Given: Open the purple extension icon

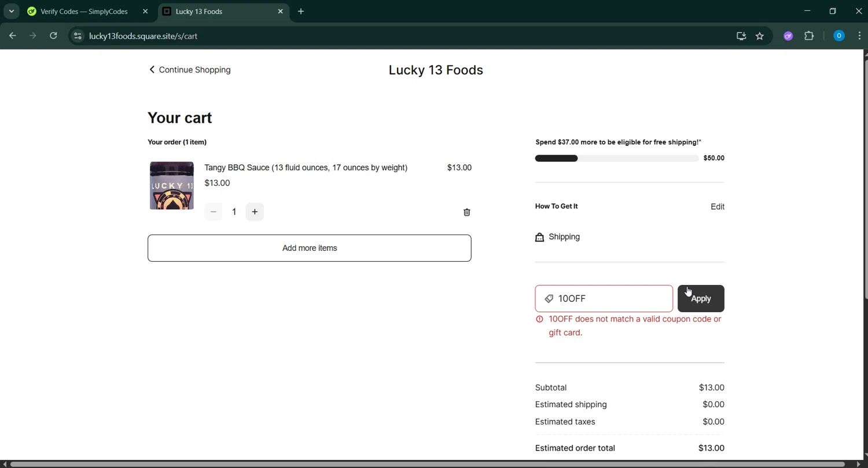Looking at the screenshot, I should [x=788, y=36].
